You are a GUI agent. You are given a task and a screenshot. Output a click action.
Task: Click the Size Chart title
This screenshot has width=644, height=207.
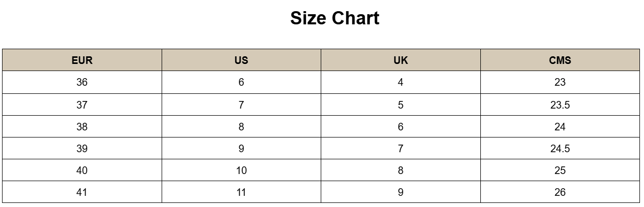[334, 19]
